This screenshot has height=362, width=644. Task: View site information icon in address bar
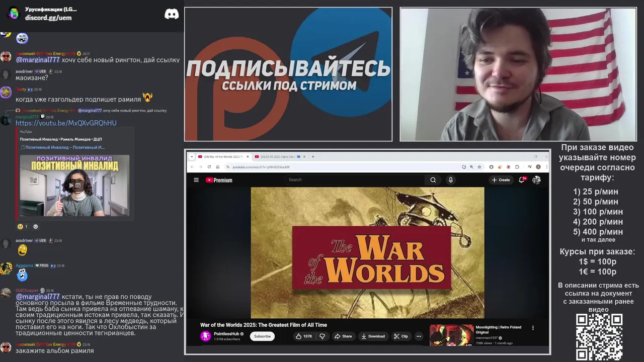[227, 167]
